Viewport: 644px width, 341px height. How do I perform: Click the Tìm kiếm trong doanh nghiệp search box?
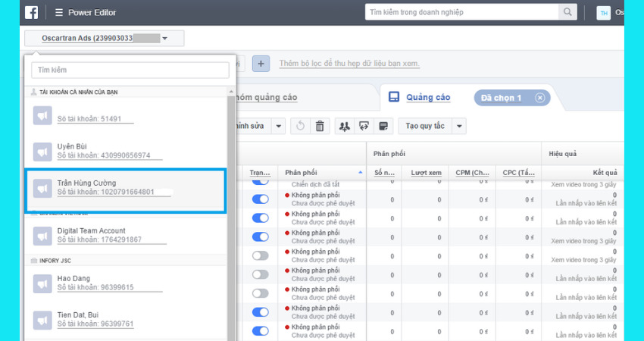coord(461,12)
